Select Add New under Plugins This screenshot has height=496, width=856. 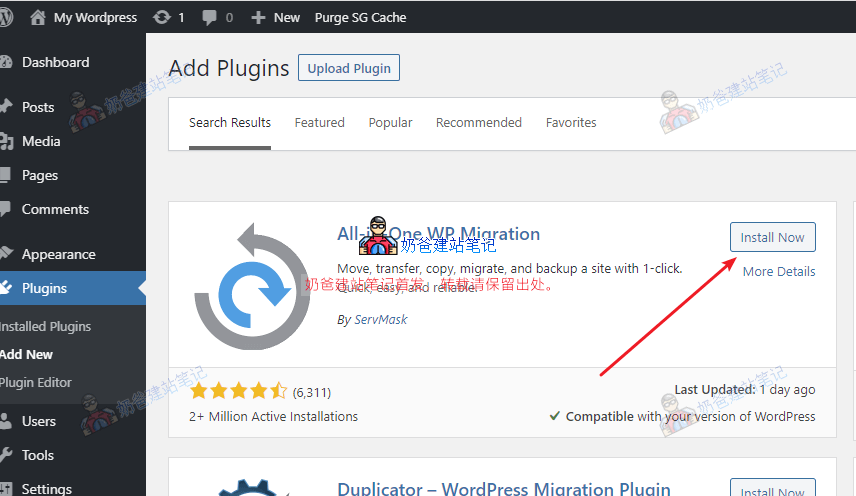click(x=26, y=355)
